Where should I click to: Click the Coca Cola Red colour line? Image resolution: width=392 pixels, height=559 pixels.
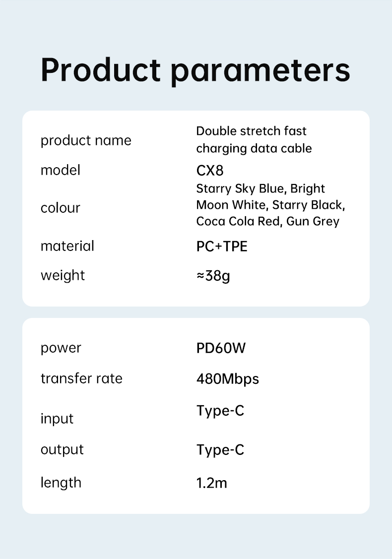click(x=267, y=221)
